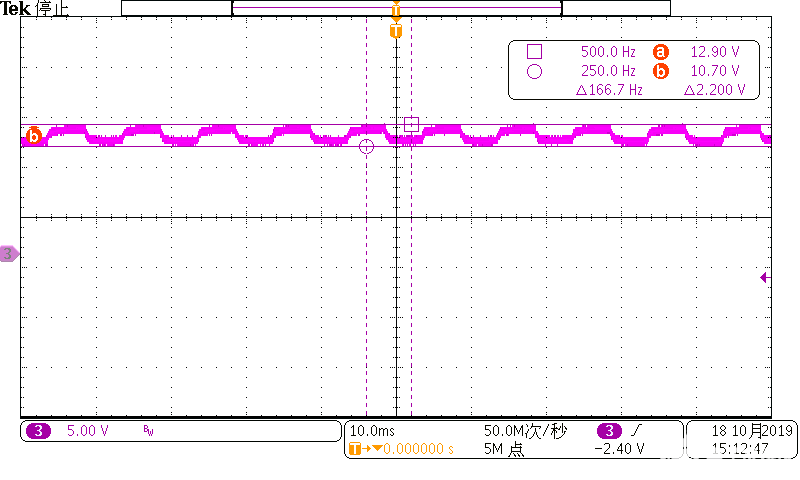Click the 5.00 V vertical scale value
This screenshot has width=800, height=480.
tap(88, 431)
